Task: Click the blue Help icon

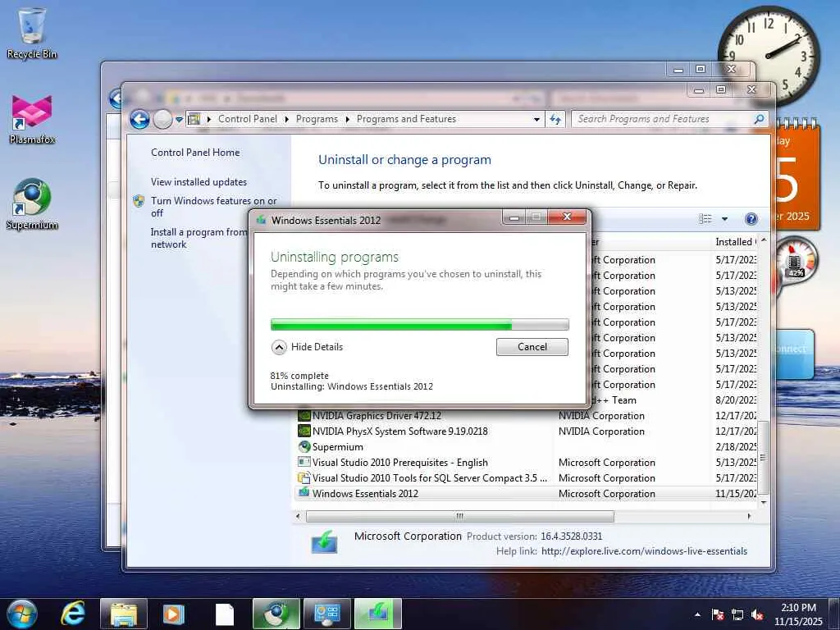Action: pos(751,218)
